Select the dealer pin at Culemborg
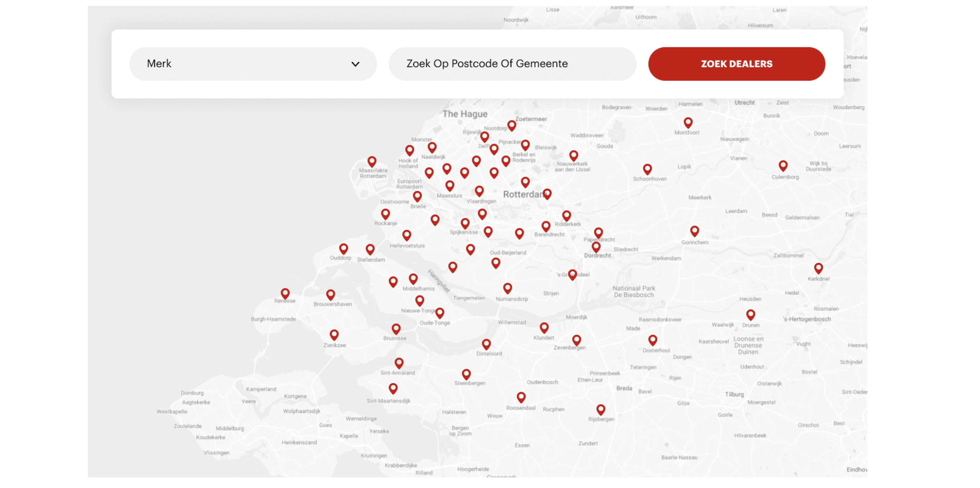This screenshot has width=980, height=488. click(x=783, y=166)
